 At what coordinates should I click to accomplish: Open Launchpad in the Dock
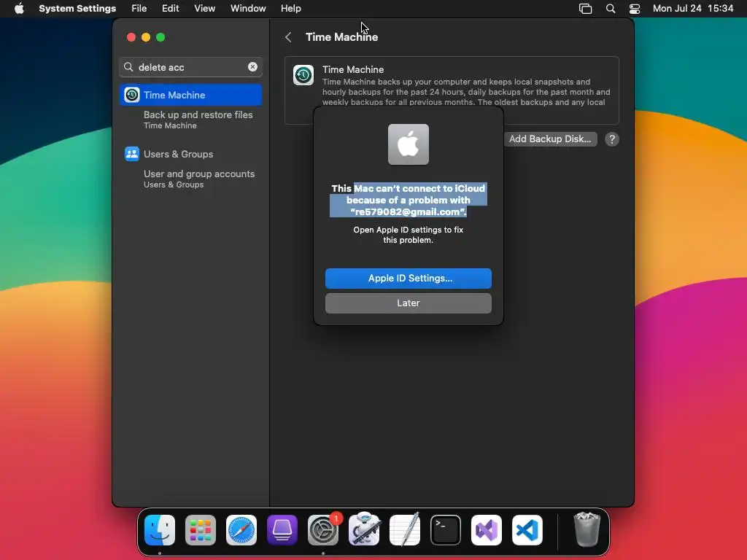click(x=201, y=530)
